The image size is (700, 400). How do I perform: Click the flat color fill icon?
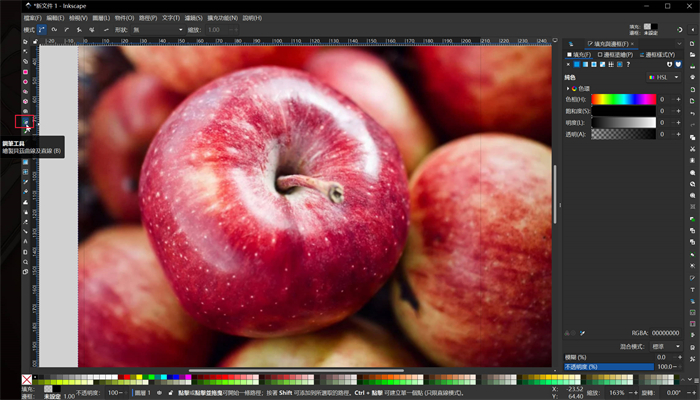point(579,64)
